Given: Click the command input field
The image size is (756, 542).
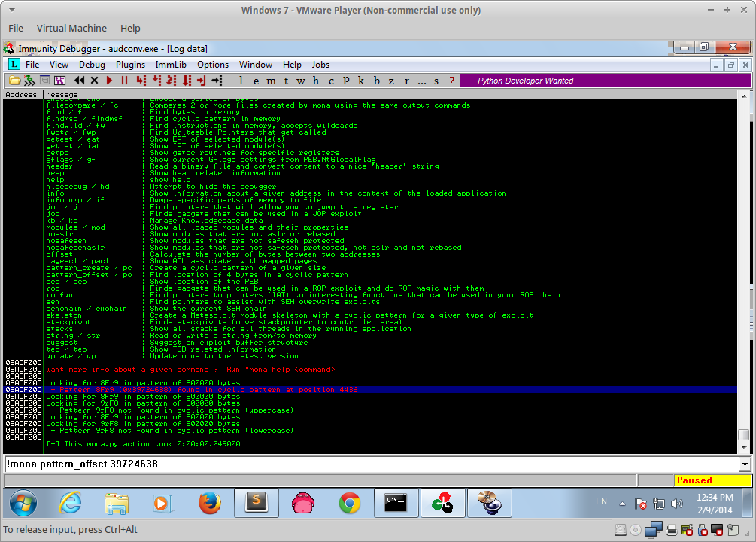Looking at the screenshot, I should pos(372,464).
